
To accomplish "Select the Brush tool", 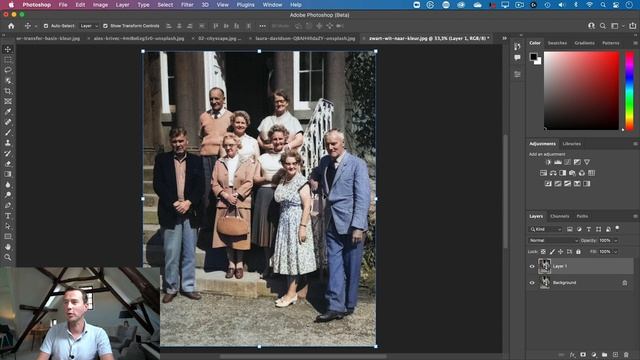I will click(8, 133).
